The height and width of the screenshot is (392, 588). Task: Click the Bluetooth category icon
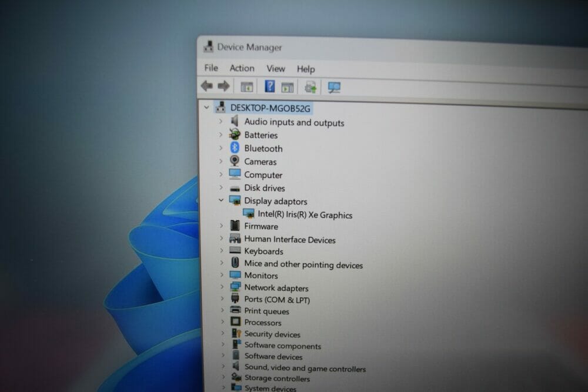pos(235,148)
